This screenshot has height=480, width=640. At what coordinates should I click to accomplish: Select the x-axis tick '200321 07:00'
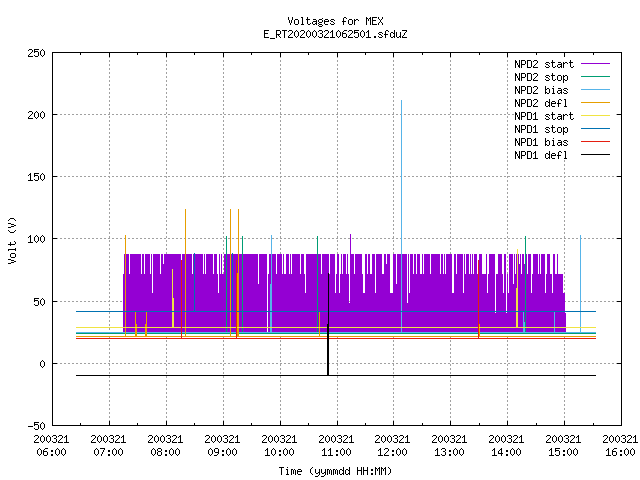109,446
